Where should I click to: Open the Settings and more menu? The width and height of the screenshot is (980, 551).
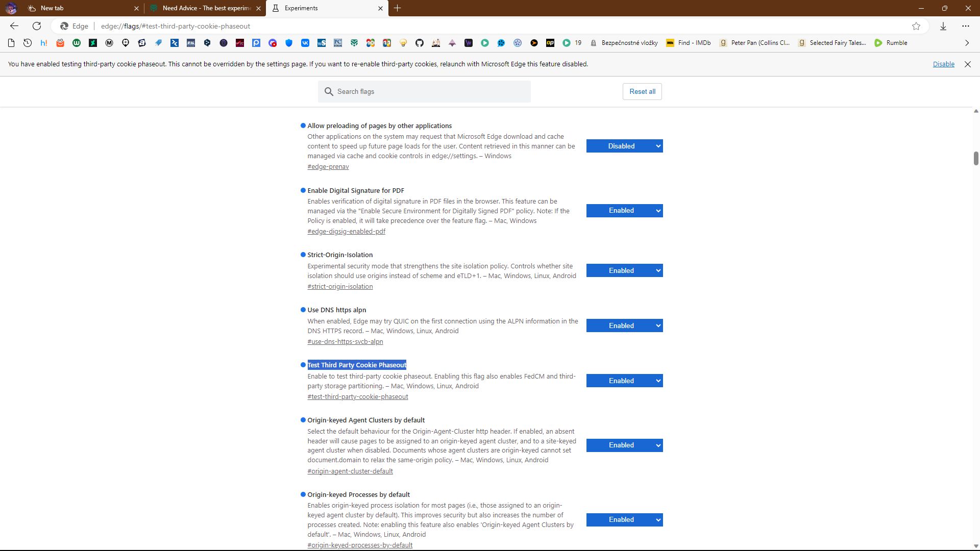tap(966, 26)
